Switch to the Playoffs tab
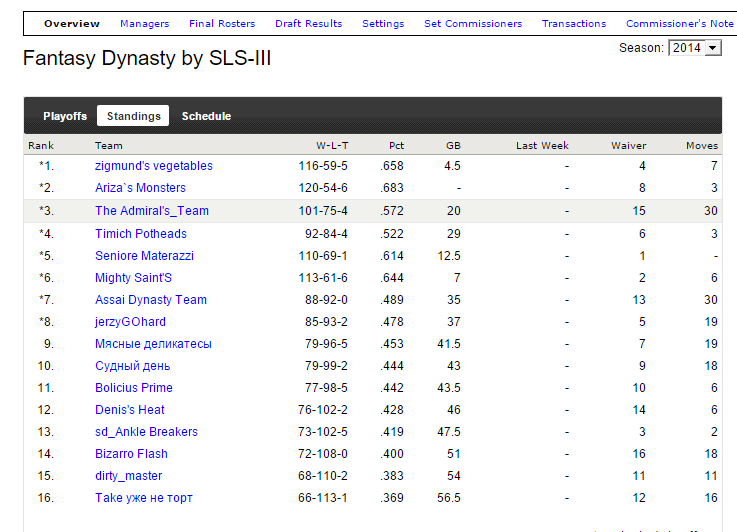The width and height of the screenshot is (737, 532). pos(65,116)
